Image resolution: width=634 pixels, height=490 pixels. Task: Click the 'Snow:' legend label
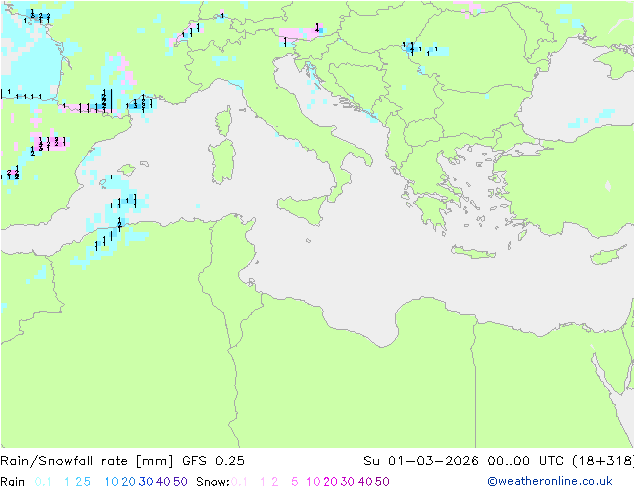213,482
